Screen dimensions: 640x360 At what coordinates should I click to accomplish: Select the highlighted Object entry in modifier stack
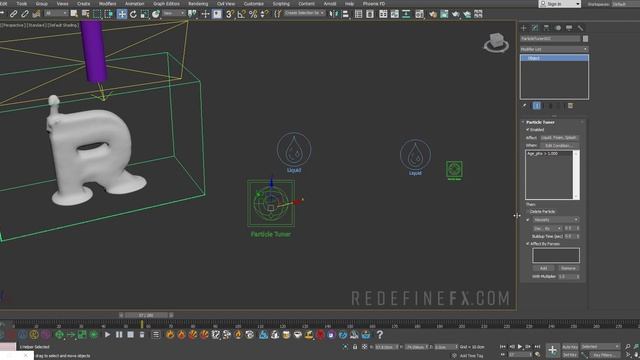[x=554, y=58]
